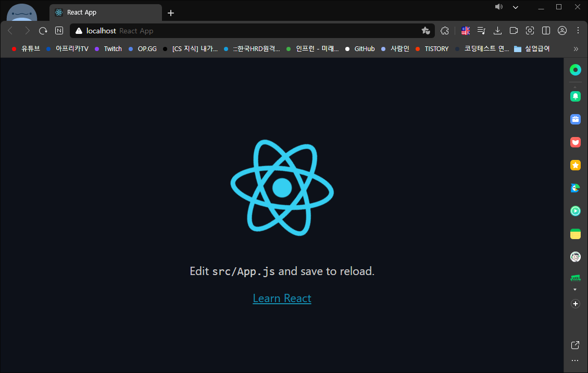The image size is (588, 373).
Task: Open the 유튜브 bookmark
Action: coord(26,49)
